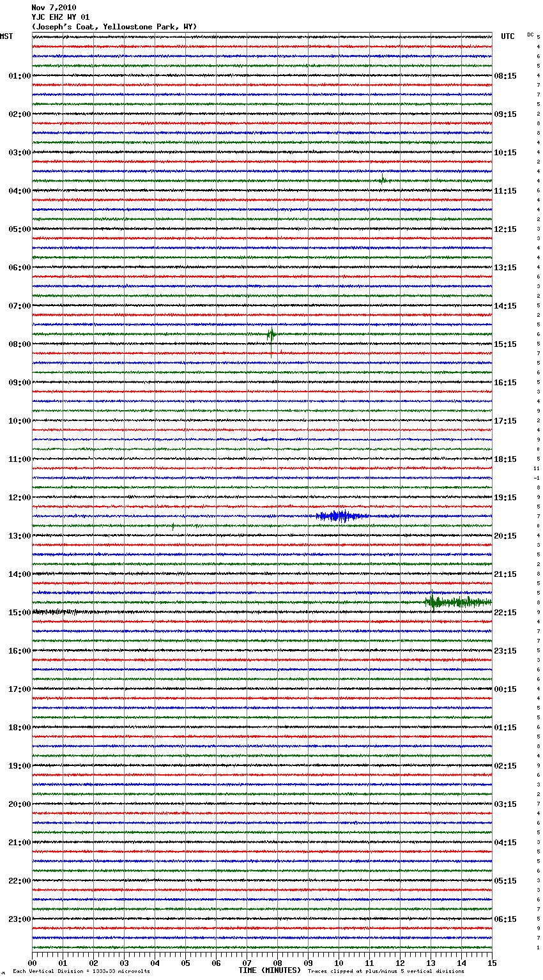
Task: Select the 02:00 MST time label
Action: pyautogui.click(x=20, y=114)
